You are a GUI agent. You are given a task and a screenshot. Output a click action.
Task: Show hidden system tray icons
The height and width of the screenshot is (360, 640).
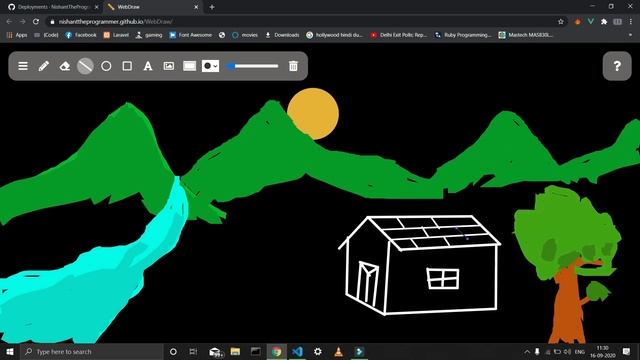(527, 351)
